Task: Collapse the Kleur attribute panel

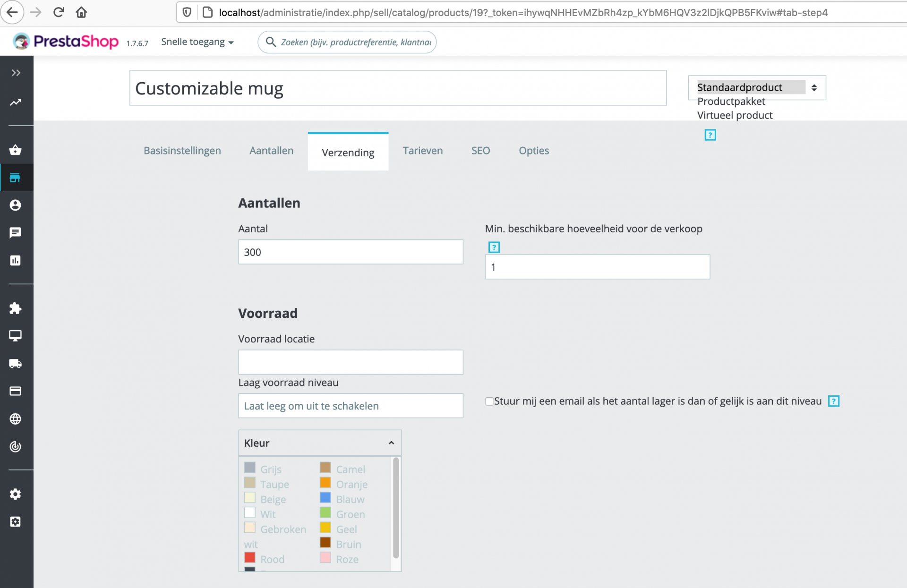Action: (391, 443)
